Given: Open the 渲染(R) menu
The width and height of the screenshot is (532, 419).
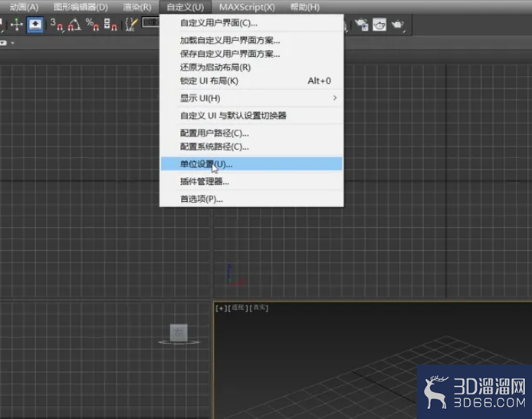Looking at the screenshot, I should (137, 7).
